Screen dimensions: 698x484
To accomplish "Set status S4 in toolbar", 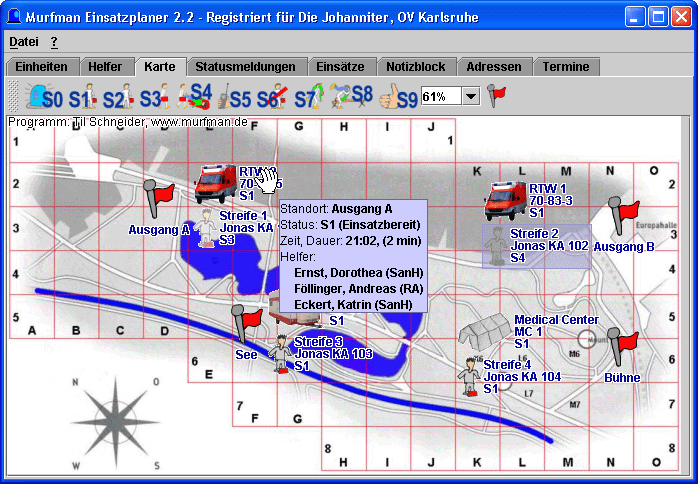I will click(x=194, y=97).
